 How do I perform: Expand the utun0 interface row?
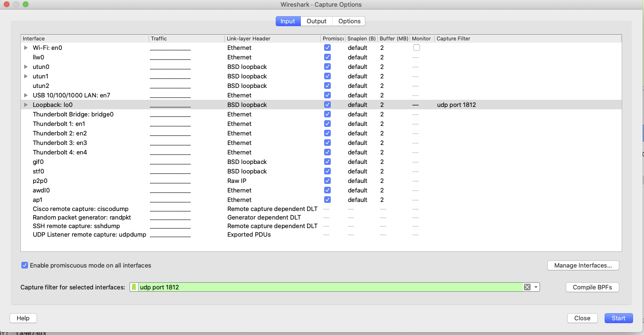(x=26, y=67)
